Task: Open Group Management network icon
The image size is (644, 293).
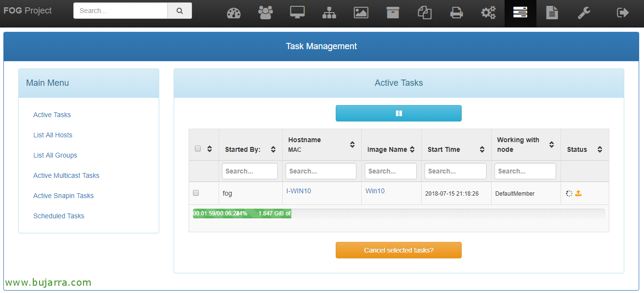Action: pyautogui.click(x=329, y=13)
